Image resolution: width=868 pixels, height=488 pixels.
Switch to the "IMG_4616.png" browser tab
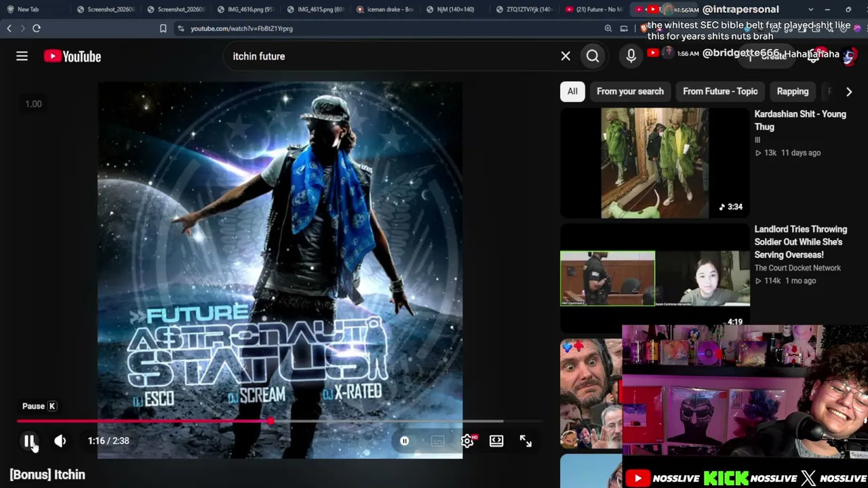pos(246,9)
